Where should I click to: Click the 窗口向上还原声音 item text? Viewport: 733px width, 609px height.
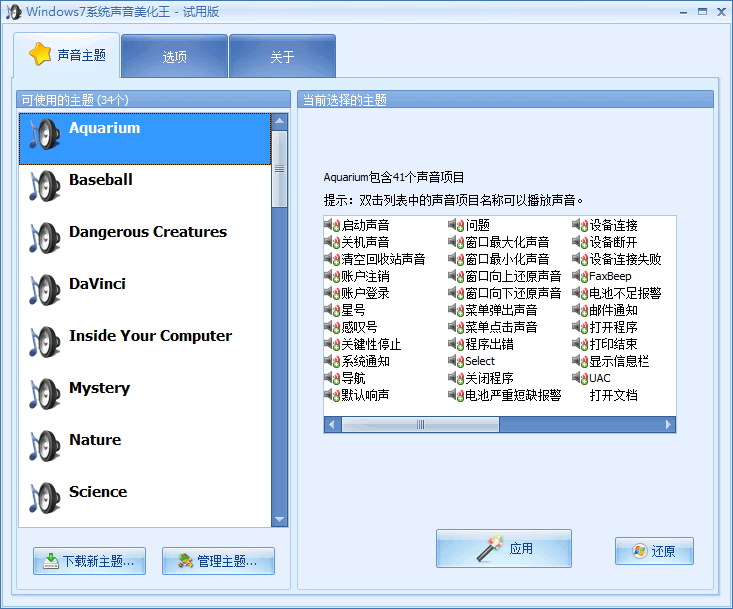coord(513,276)
